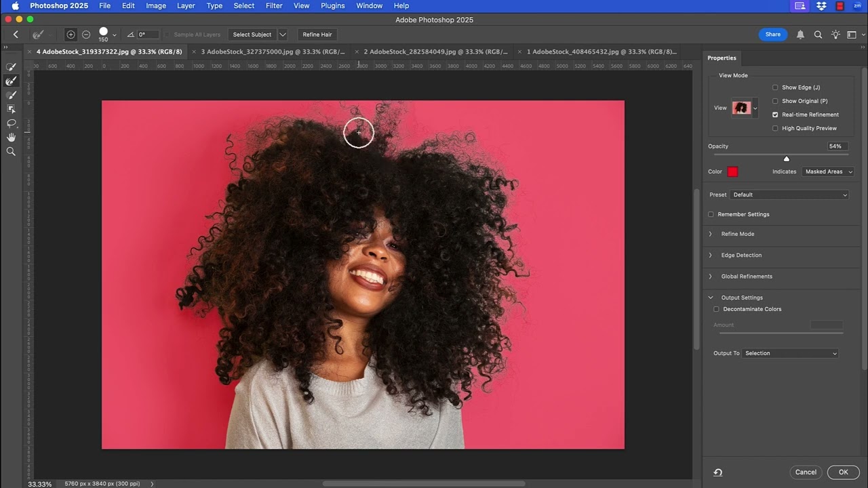Open the Indicates Masked Areas dropdown
868x488 pixels.
pos(828,171)
